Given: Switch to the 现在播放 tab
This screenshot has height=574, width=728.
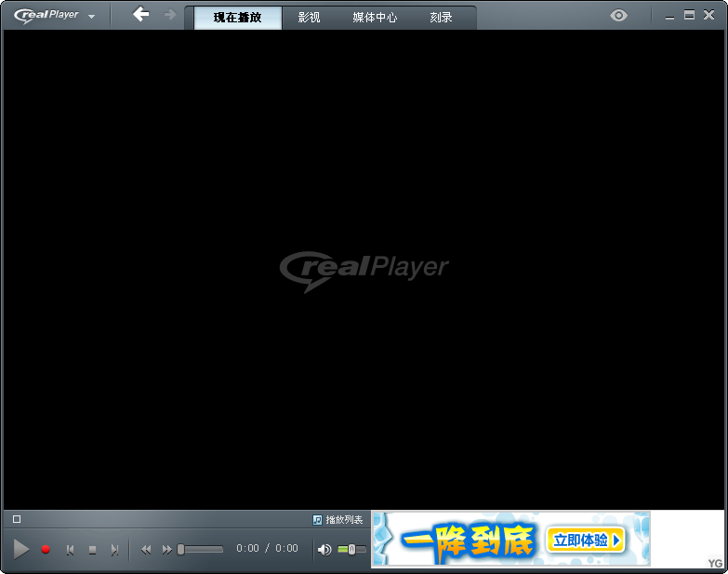Looking at the screenshot, I should point(237,18).
